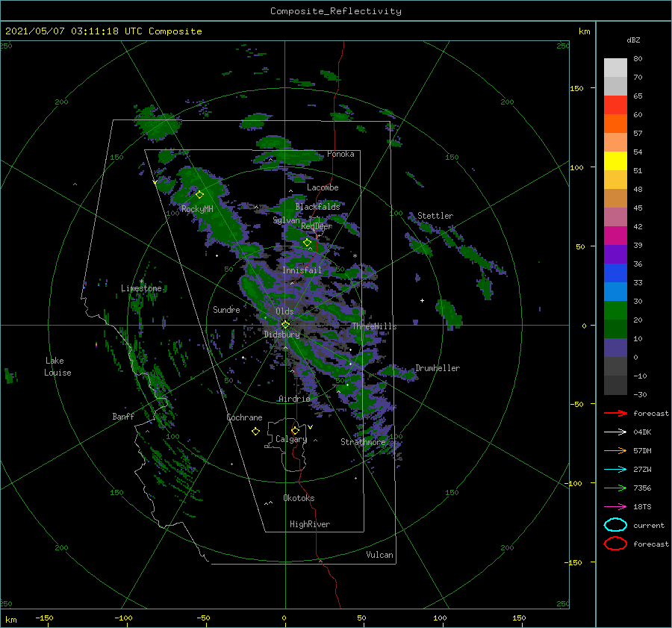Screen dimensions: 672x628
Task: Click the cyan current ellipse icon
Action: (615, 525)
